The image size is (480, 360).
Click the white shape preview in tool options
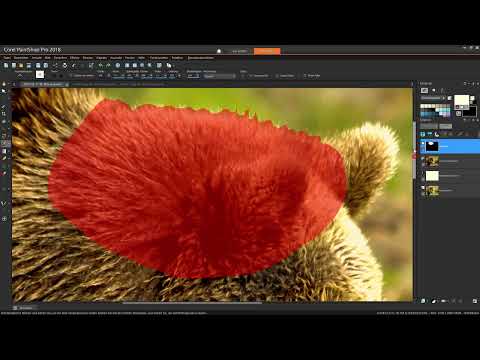(40, 74)
